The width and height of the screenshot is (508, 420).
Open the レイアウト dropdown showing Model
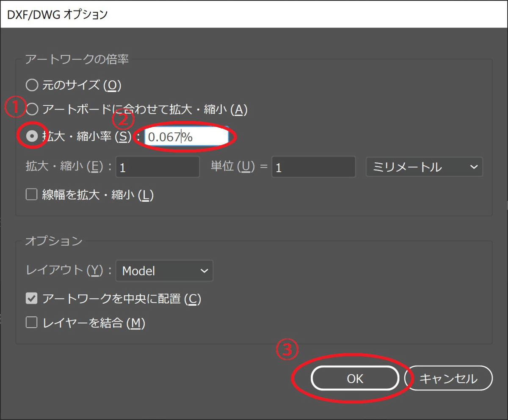tap(164, 271)
